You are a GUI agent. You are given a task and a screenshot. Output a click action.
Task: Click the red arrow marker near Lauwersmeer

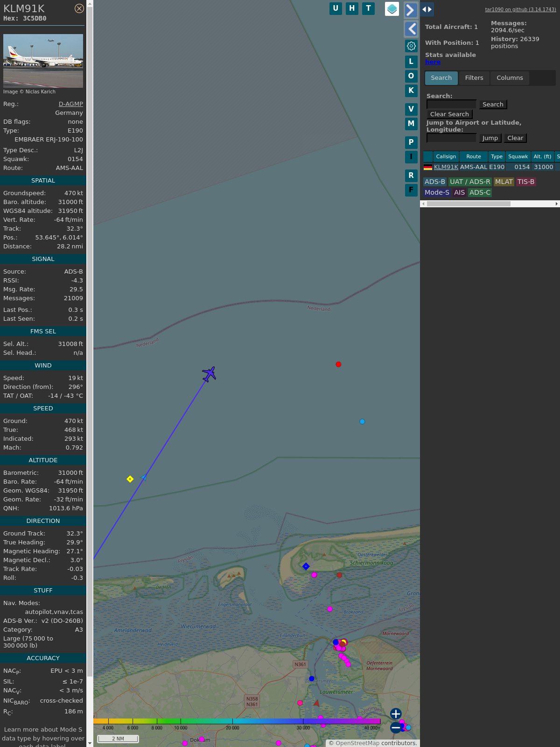coord(316,703)
